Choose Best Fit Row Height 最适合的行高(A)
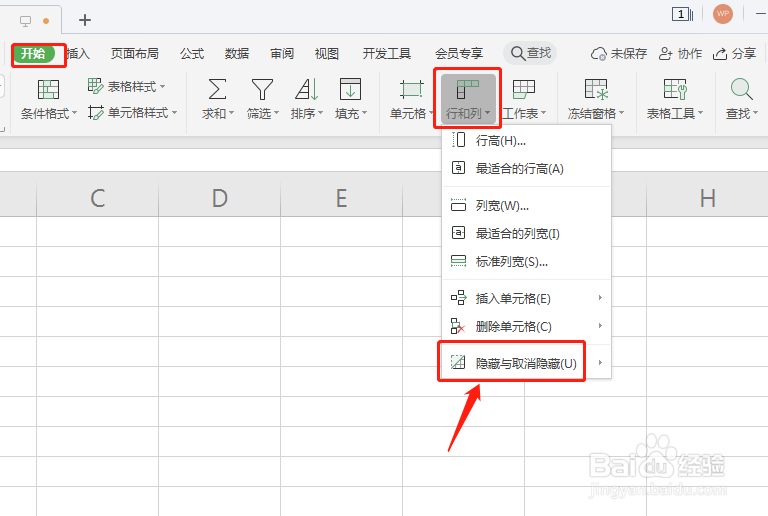This screenshot has width=768, height=516. pyautogui.click(x=527, y=168)
